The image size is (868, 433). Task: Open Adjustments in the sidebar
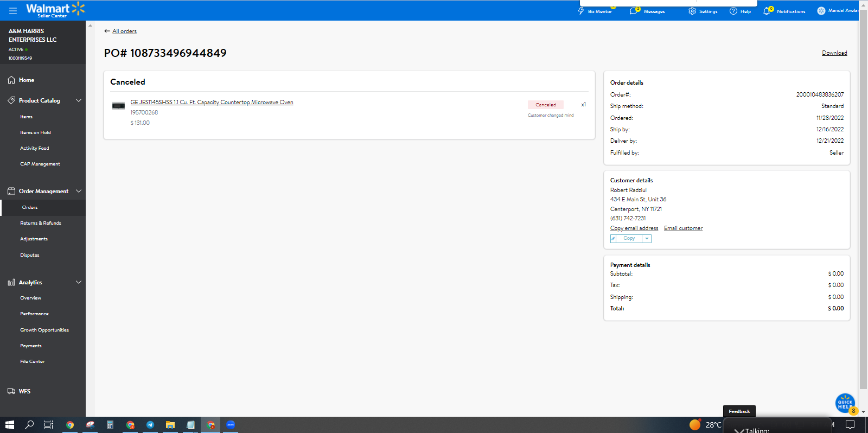point(34,239)
